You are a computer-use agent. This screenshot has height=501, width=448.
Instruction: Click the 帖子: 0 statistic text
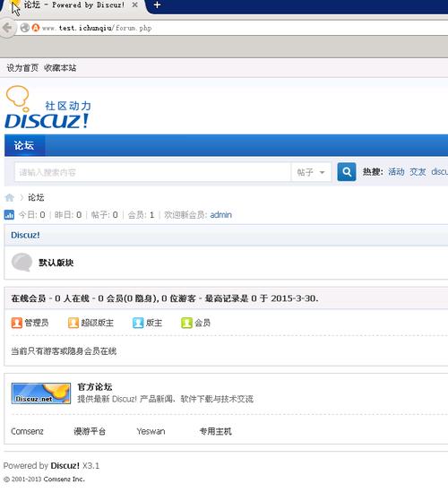click(105, 215)
